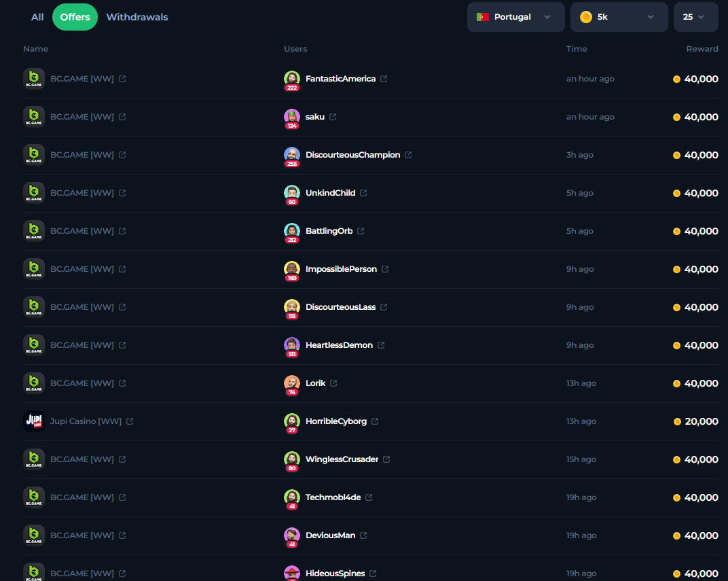
Task: Open external link icon next to Jupi Casino [WW]
Action: [x=130, y=421]
